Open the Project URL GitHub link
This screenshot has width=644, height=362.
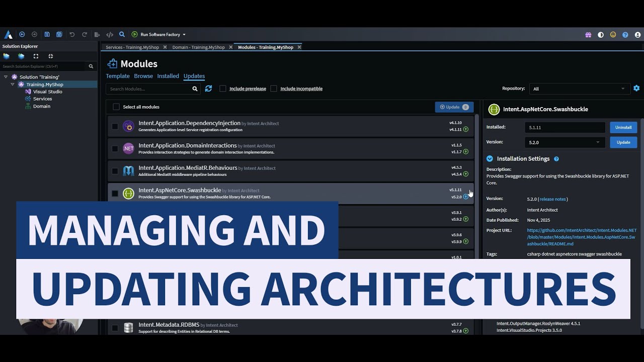[582, 237]
